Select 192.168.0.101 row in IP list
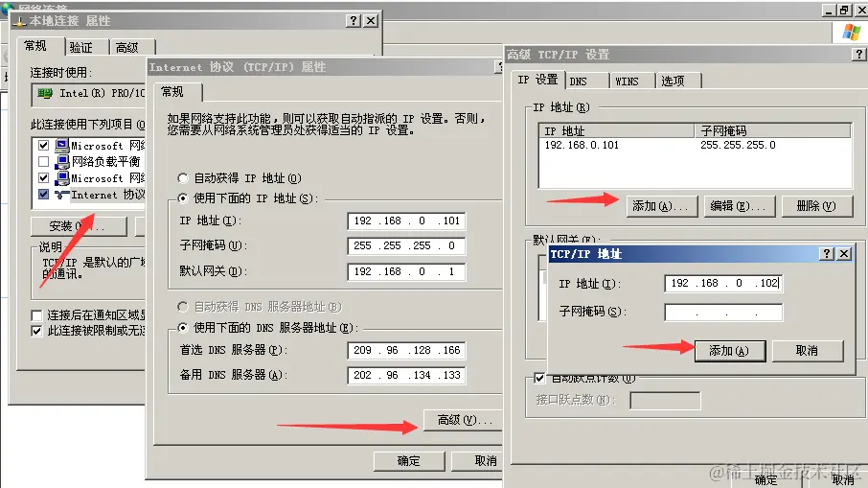This screenshot has height=488, width=868. pos(695,145)
